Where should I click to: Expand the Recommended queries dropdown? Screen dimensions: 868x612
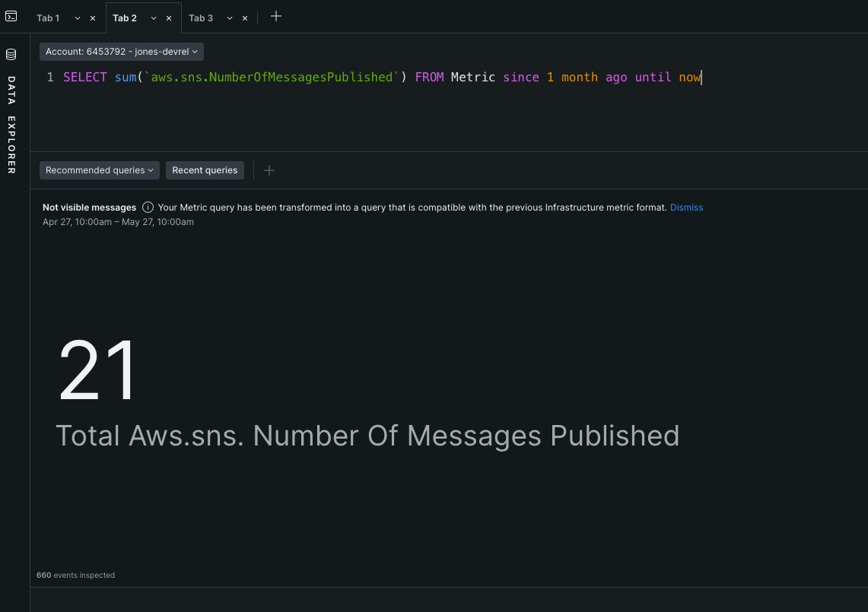[99, 170]
